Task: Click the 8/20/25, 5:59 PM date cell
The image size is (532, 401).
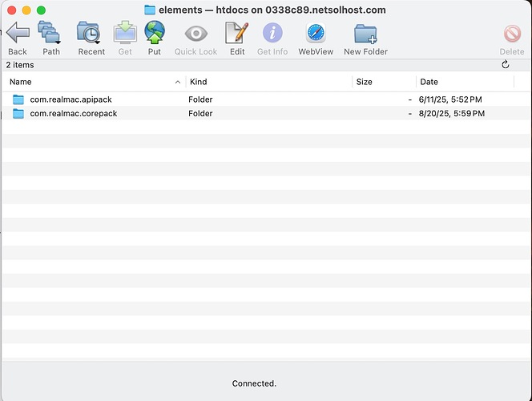Action: point(452,113)
